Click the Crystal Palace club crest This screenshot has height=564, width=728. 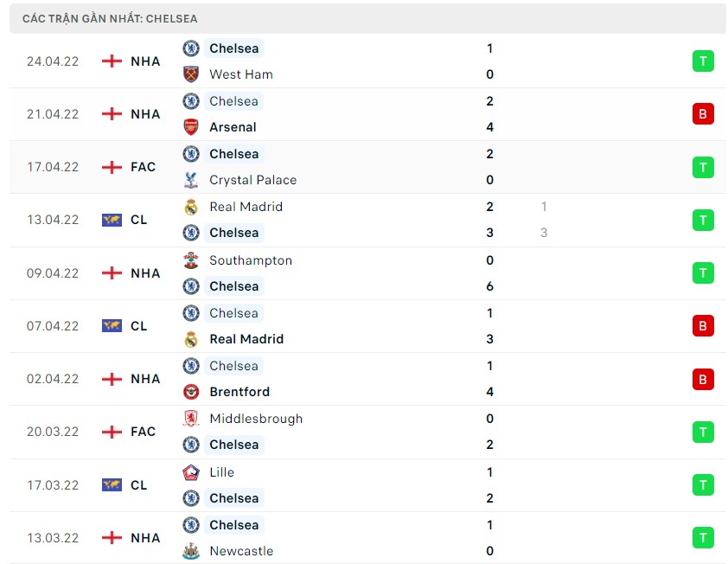click(191, 180)
